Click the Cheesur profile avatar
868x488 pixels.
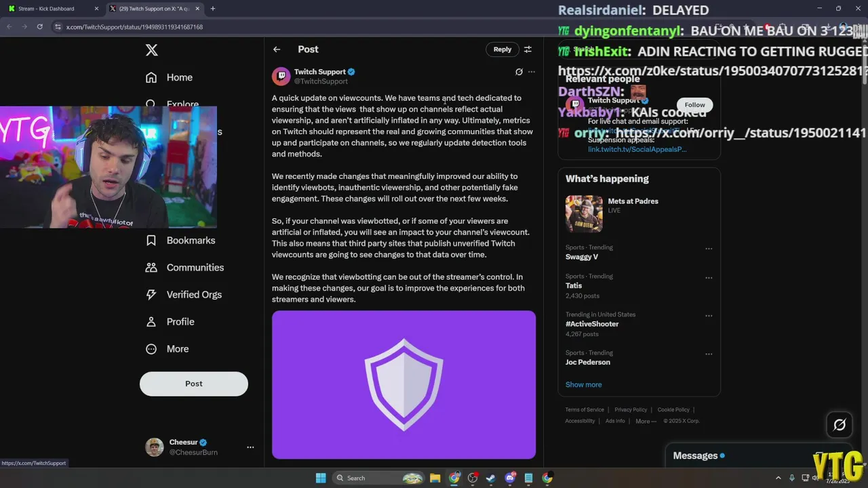click(x=155, y=447)
